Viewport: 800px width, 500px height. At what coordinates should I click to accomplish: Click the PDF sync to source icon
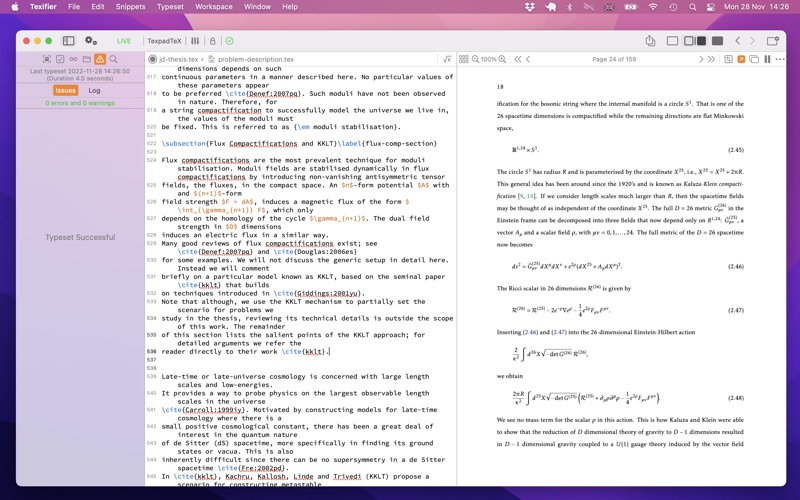point(729,59)
